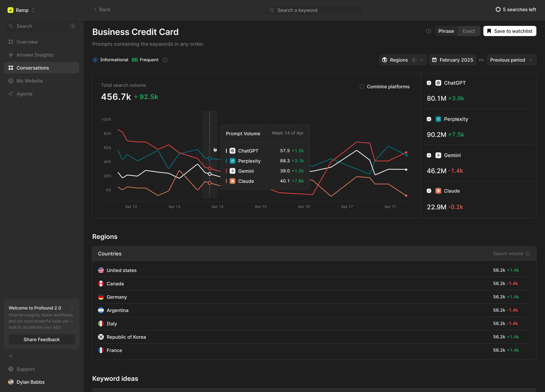Enable the Combine platforms checkbox

click(x=362, y=86)
